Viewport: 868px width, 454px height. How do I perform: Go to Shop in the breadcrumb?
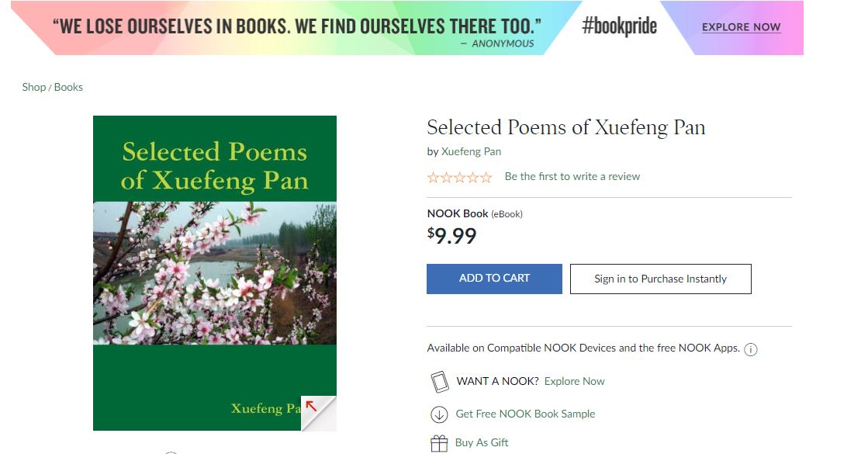tap(34, 87)
